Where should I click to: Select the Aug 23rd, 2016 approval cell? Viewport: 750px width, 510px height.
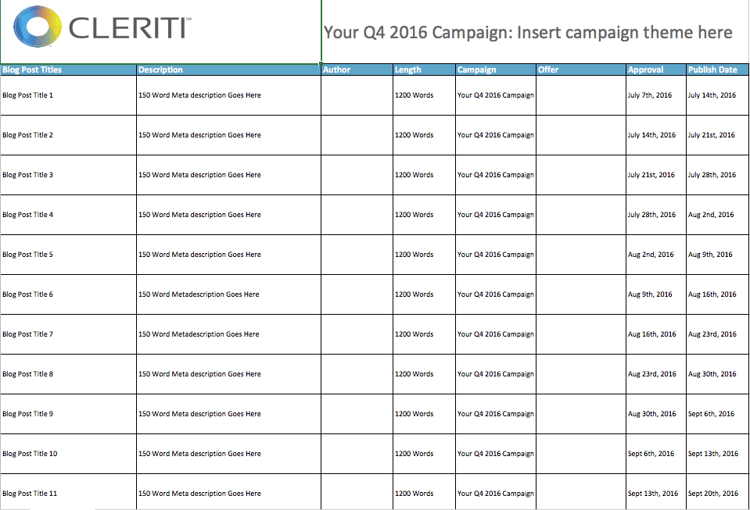coord(656,374)
